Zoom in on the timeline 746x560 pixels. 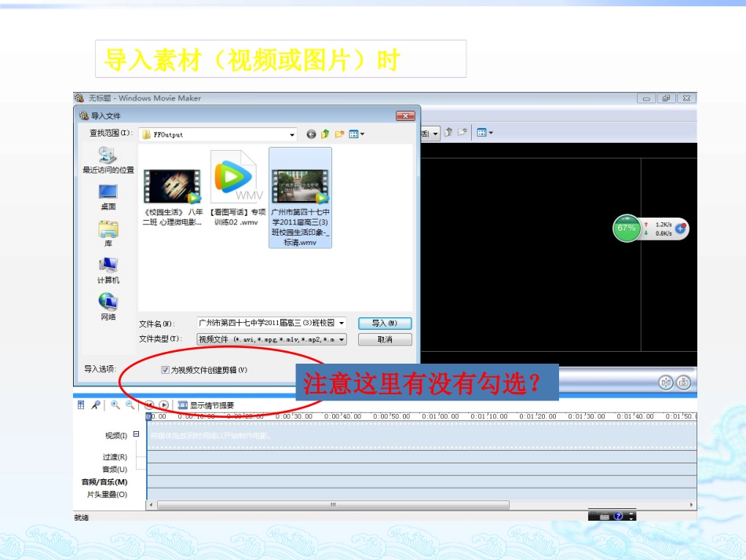point(115,405)
